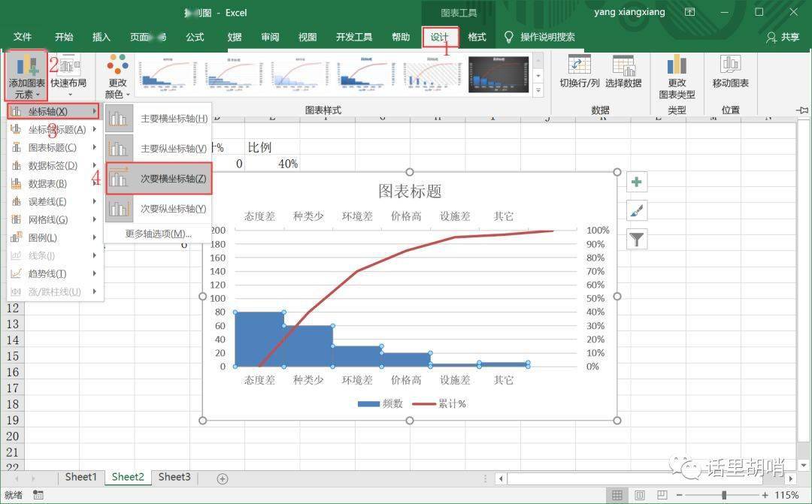Open the chart styles paintbrush button

pos(637,211)
